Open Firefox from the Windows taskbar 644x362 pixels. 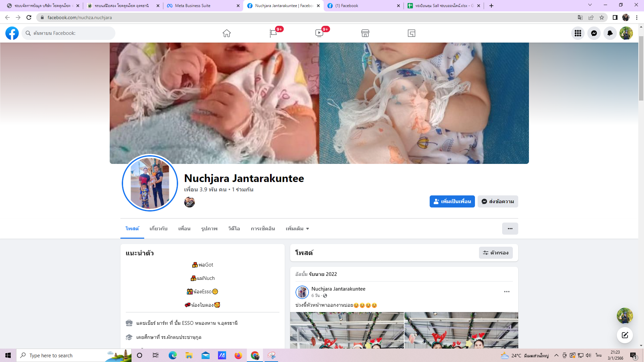point(238,355)
